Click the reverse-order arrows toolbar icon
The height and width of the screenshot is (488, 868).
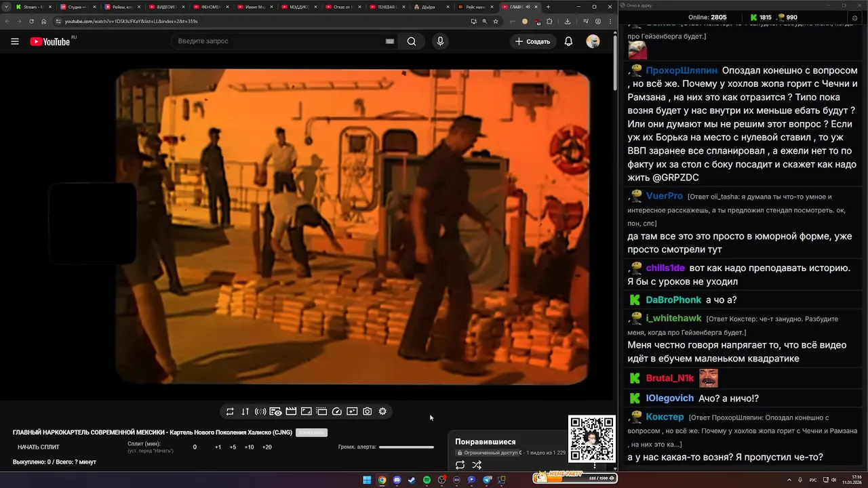click(245, 411)
